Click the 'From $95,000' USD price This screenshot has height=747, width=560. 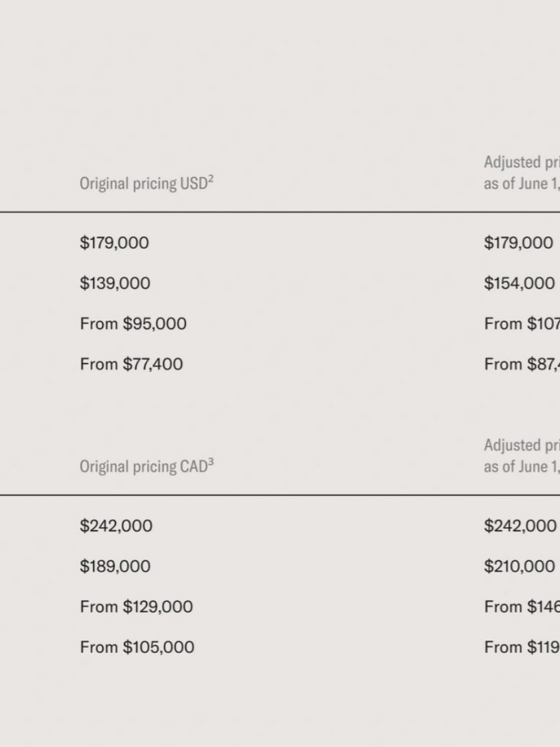click(133, 324)
